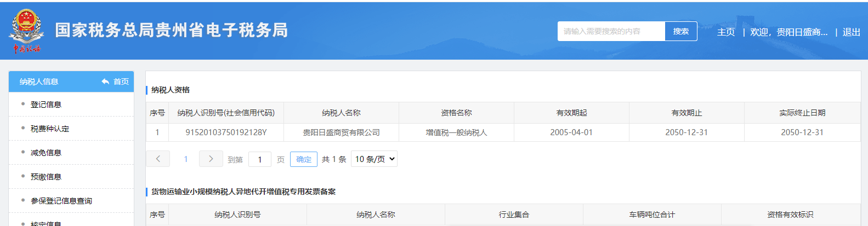Viewport: 868px width, 226px height.
Task: Click the page number jump input
Action: [x=259, y=159]
